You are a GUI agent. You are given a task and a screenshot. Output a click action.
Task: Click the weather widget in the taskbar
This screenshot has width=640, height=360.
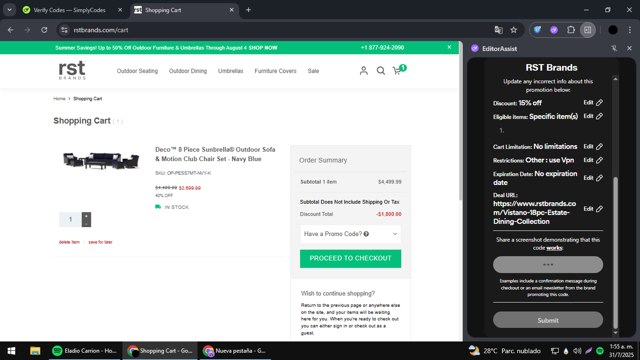504,351
